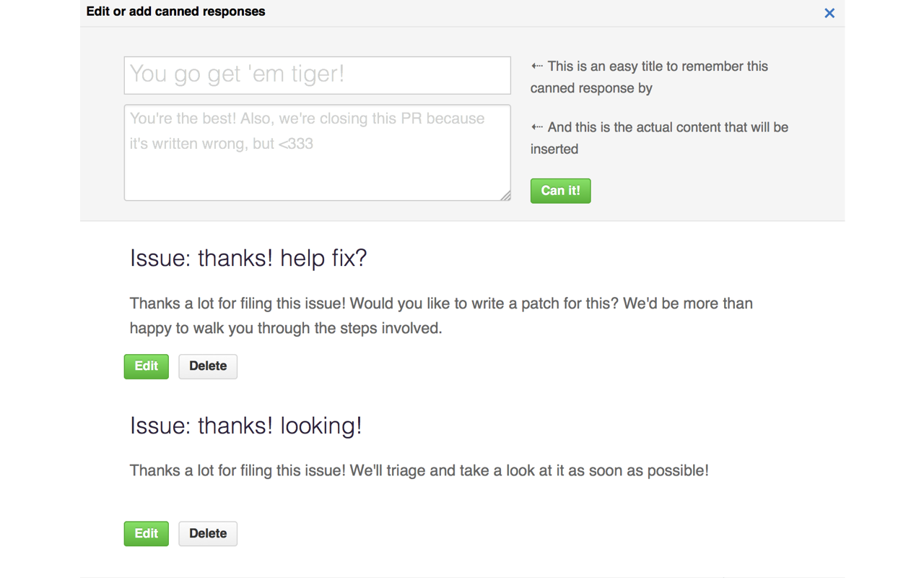Click the green "Can it!" button
The width and height of the screenshot is (924, 578).
(561, 190)
